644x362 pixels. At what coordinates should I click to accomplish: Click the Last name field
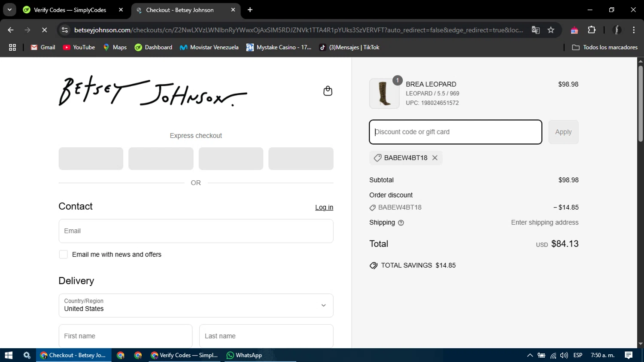coord(266,336)
